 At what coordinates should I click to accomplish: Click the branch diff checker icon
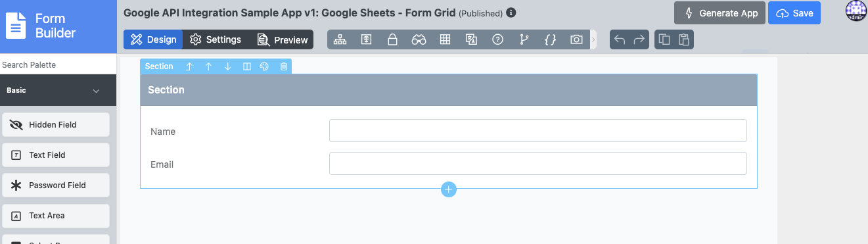click(x=524, y=39)
